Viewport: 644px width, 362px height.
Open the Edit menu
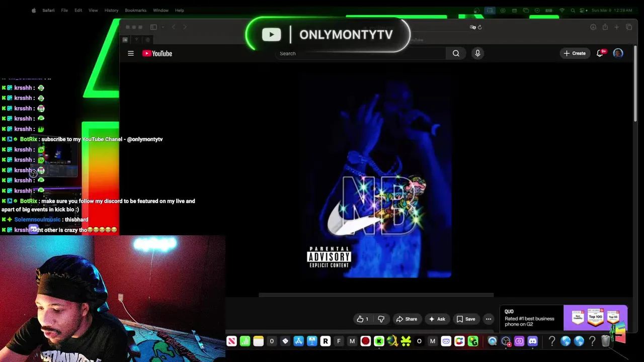[78, 10]
